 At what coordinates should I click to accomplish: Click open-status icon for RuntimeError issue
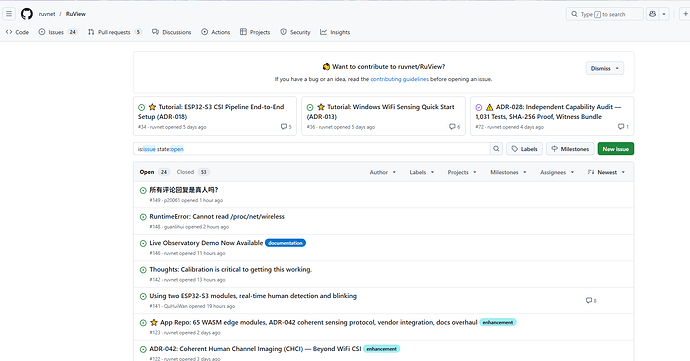[x=143, y=217]
